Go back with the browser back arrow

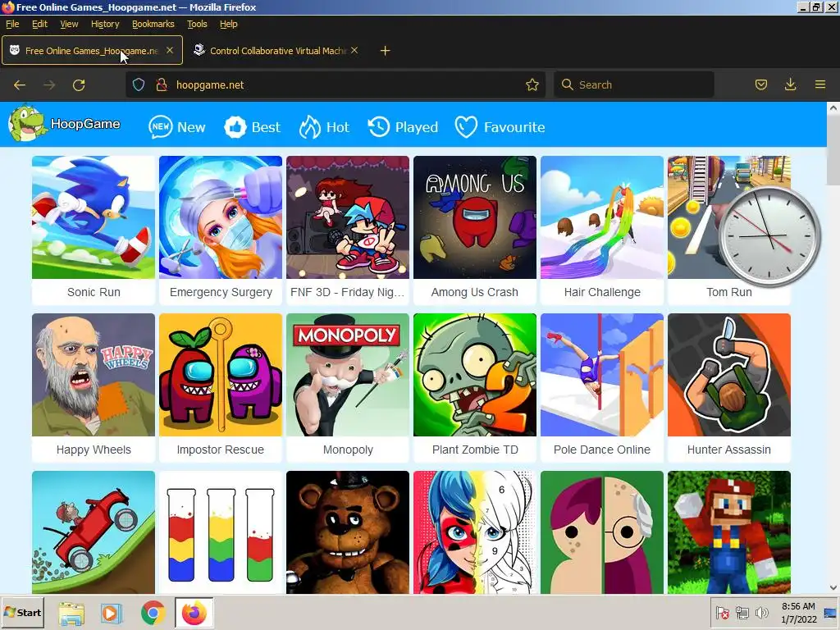point(20,84)
